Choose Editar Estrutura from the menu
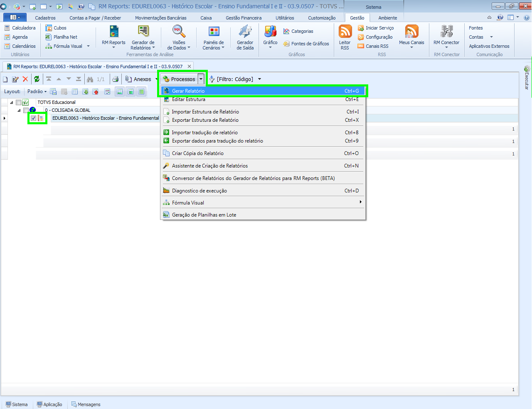 coord(263,99)
